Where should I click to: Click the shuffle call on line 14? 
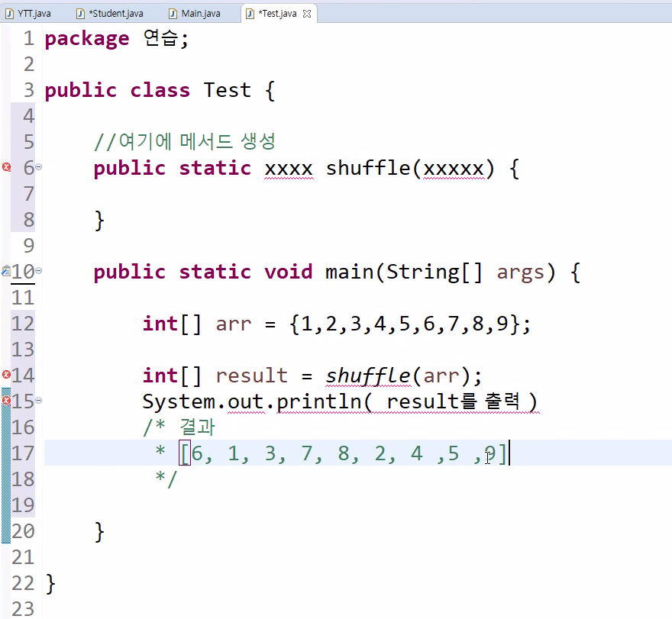tap(368, 376)
